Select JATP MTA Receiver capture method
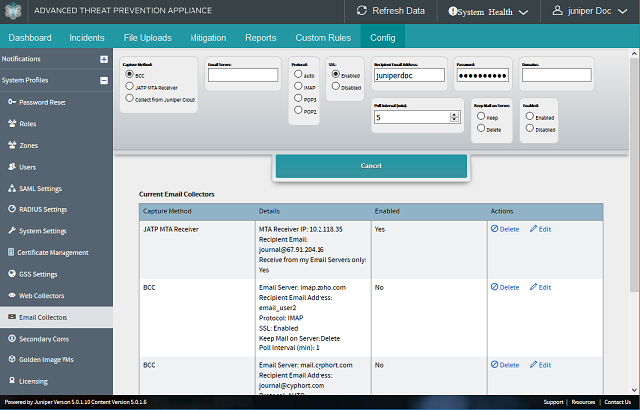The image size is (640, 410). (x=128, y=87)
